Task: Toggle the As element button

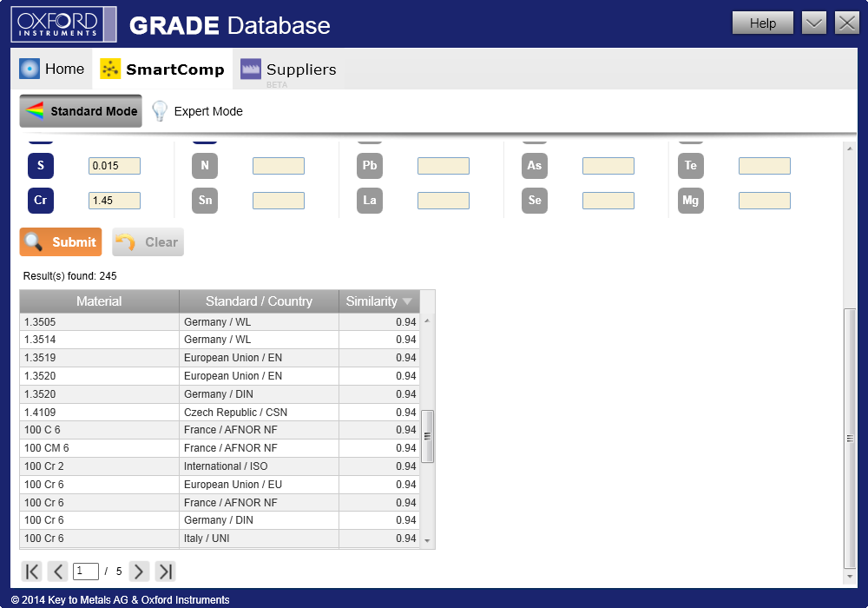Action: pyautogui.click(x=535, y=166)
